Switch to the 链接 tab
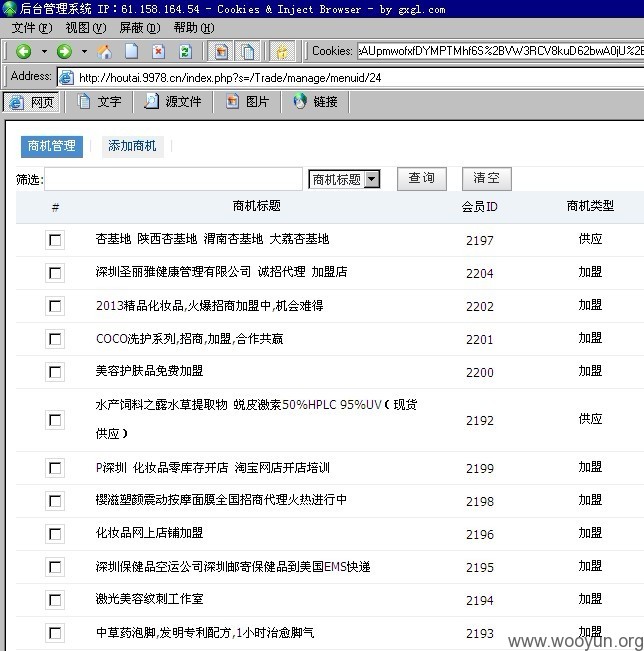 point(315,102)
